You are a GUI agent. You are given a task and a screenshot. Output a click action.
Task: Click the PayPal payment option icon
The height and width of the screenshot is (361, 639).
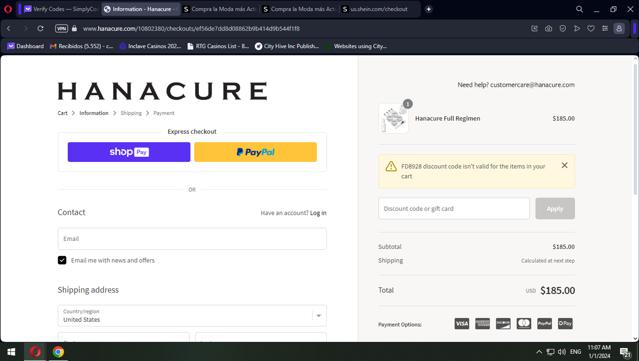[544, 324]
